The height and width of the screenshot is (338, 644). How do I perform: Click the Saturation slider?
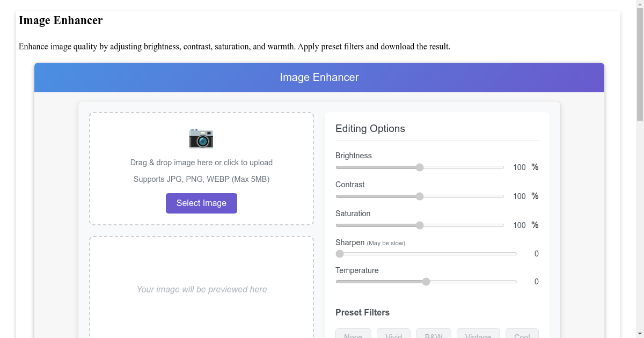click(419, 225)
